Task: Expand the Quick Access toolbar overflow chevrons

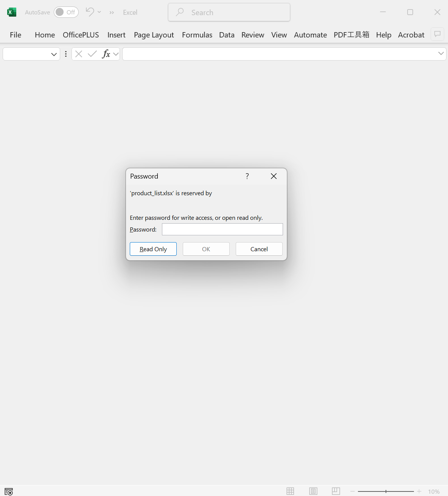Action: pos(112,12)
